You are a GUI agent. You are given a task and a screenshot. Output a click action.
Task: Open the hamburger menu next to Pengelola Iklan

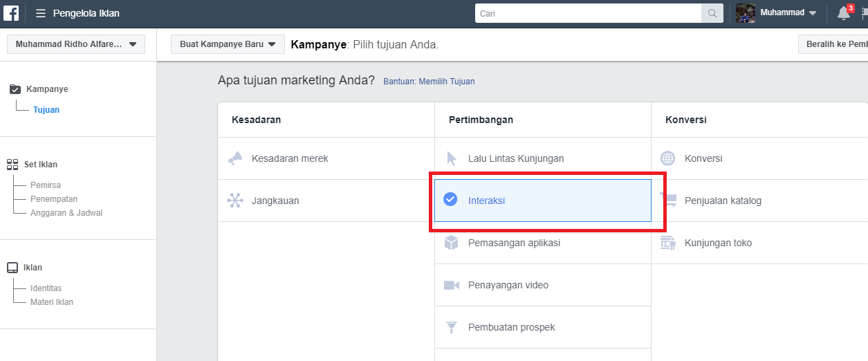click(41, 13)
